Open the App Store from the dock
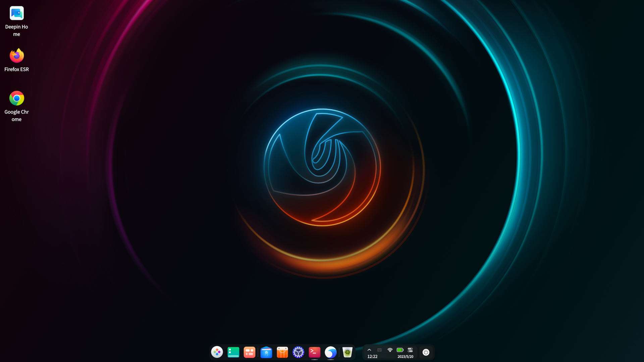Viewport: 644px width, 362px height. tap(282, 352)
